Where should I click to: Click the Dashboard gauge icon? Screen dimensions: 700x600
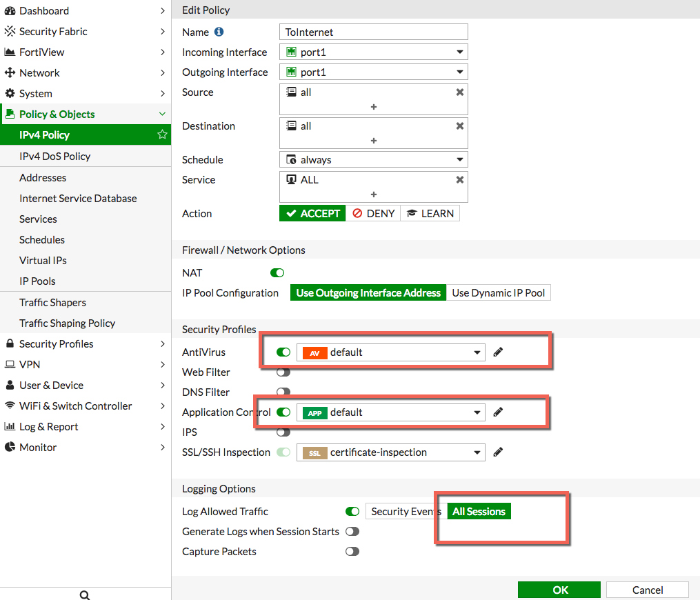10,11
